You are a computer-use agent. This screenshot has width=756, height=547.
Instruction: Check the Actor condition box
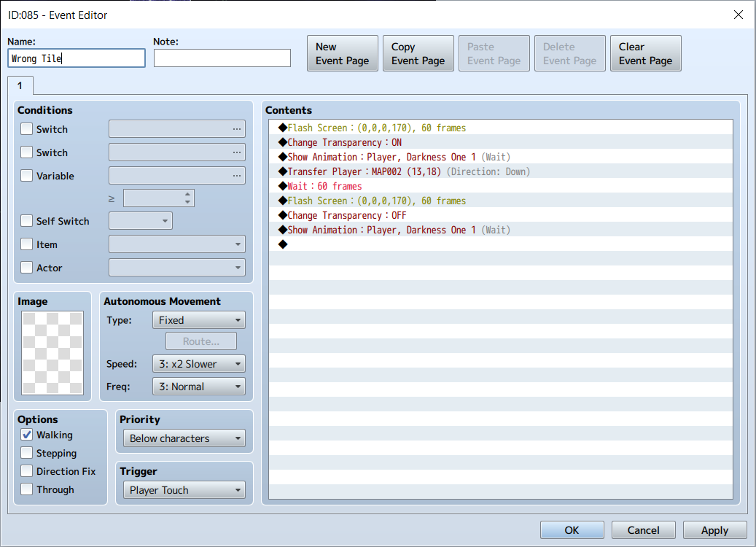pos(26,268)
